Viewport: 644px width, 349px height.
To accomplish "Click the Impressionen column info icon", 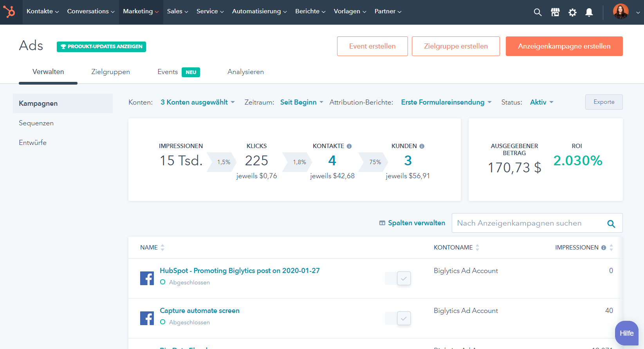I will point(604,248).
